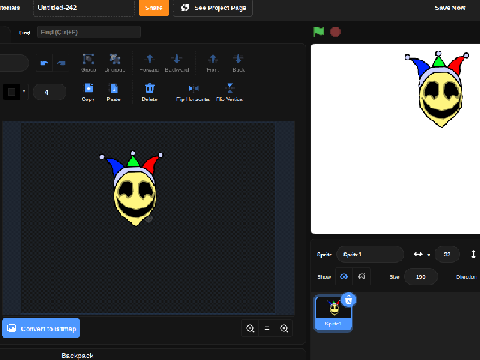Select the Sprite1 thumbnail
Viewport: 480px width, 360px height.
pyautogui.click(x=333, y=313)
